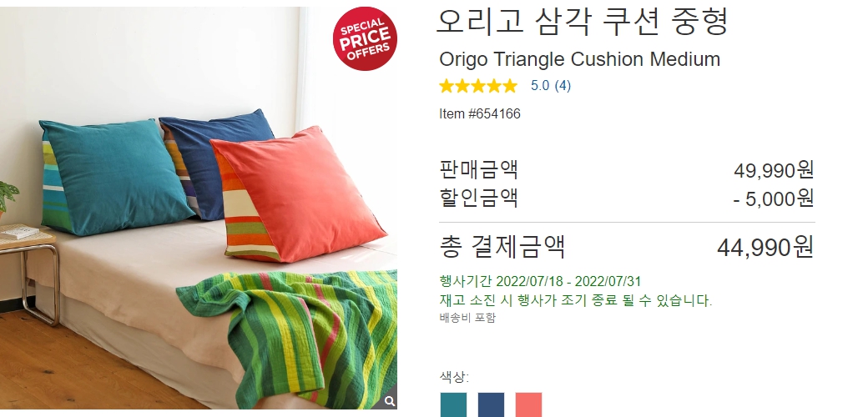
Task: Click Item #654166 number text
Action: click(480, 114)
